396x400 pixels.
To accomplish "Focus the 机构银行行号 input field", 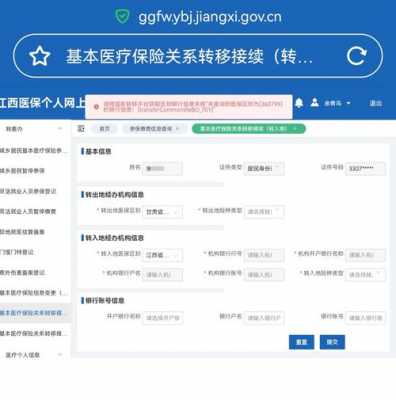I will click(264, 255).
